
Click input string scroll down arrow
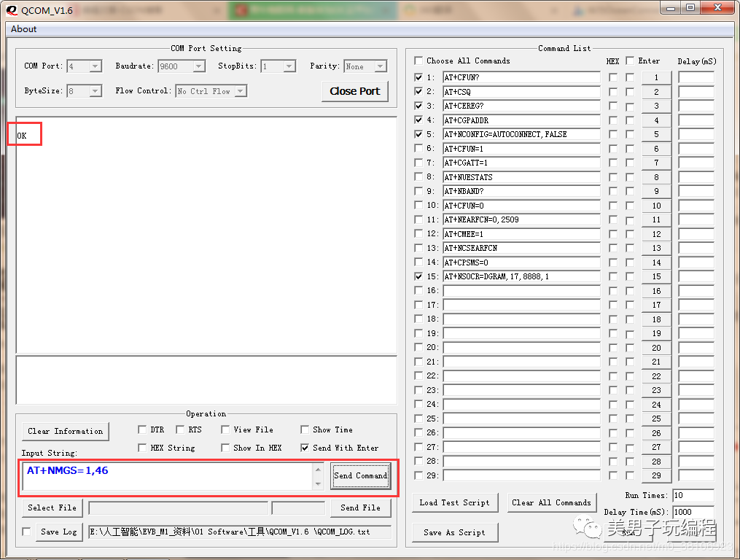click(x=318, y=483)
